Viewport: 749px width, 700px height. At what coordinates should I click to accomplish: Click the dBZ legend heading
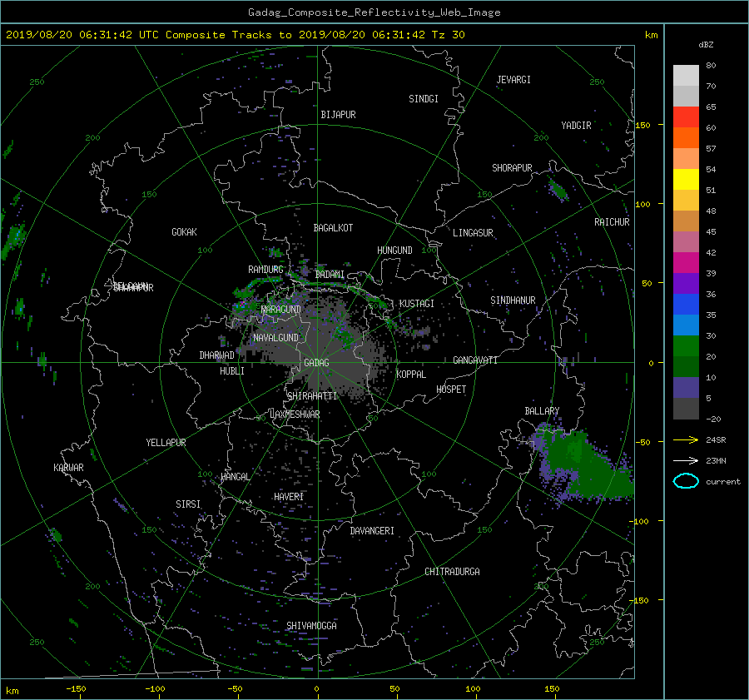(x=706, y=44)
